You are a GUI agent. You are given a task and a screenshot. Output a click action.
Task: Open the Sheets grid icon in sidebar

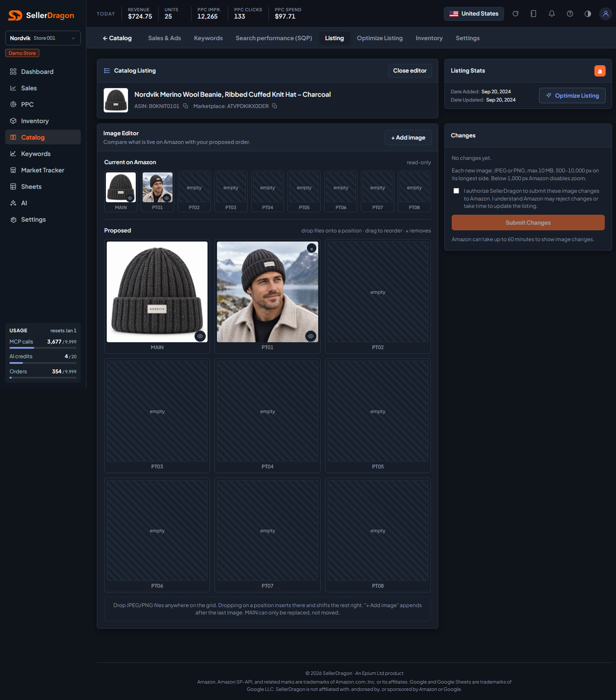[13, 187]
